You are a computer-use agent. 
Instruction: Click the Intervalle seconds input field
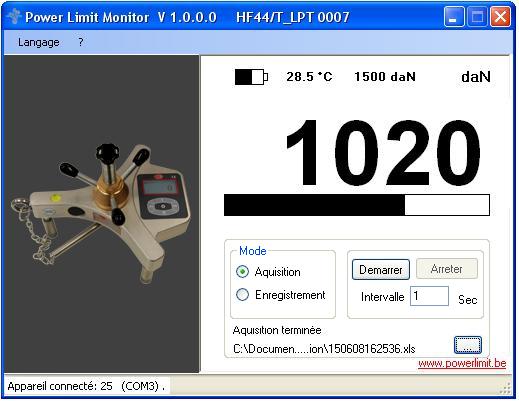tap(429, 296)
